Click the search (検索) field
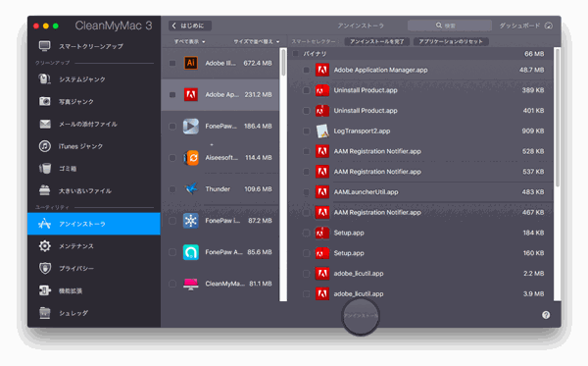 click(x=450, y=26)
